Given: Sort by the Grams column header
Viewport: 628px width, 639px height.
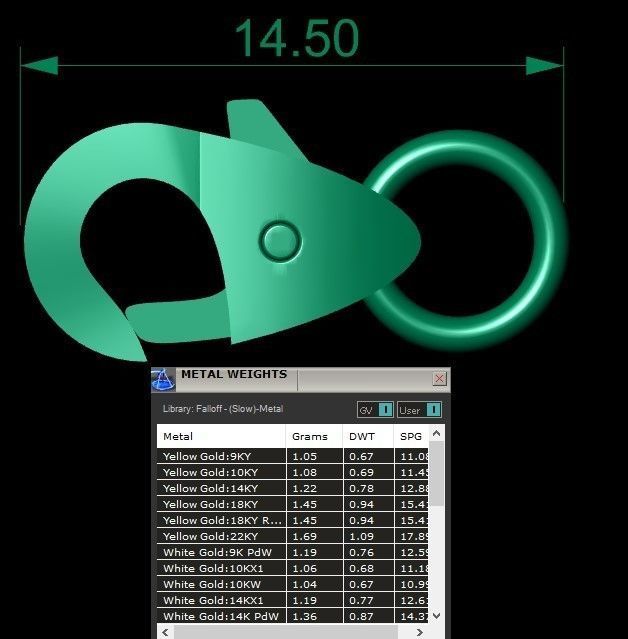Looking at the screenshot, I should [314, 436].
